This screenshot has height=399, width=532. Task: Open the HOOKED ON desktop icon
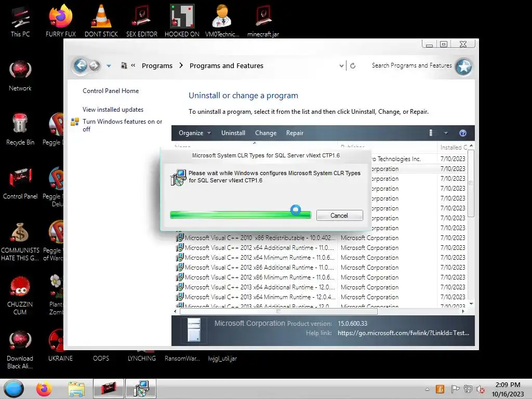182,21
